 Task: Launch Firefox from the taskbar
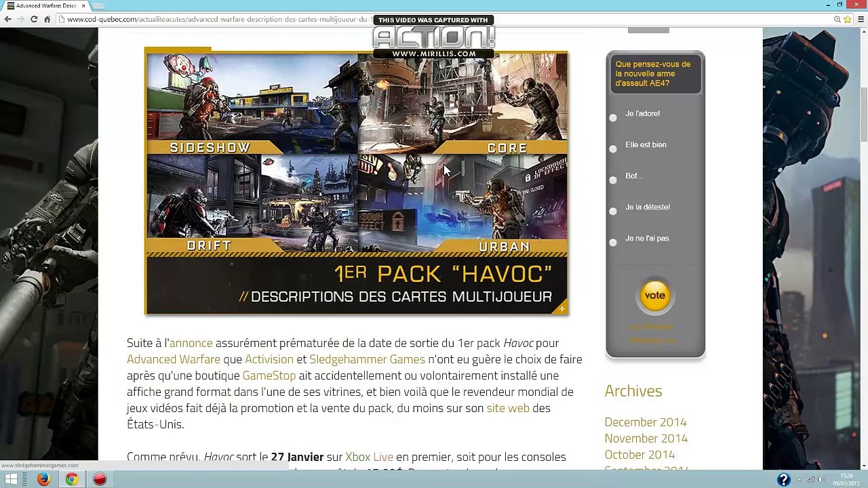click(43, 480)
